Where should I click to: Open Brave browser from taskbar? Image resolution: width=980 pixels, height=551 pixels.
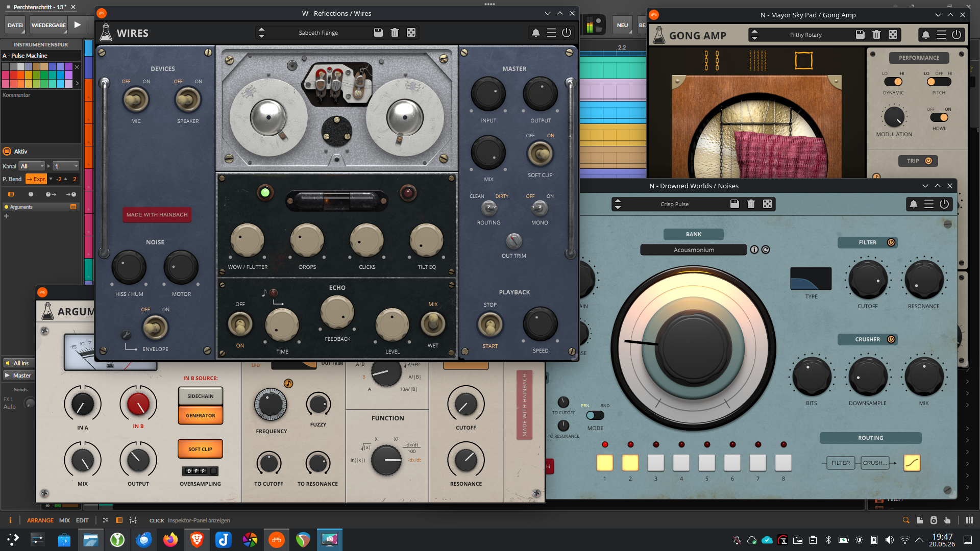click(x=197, y=539)
